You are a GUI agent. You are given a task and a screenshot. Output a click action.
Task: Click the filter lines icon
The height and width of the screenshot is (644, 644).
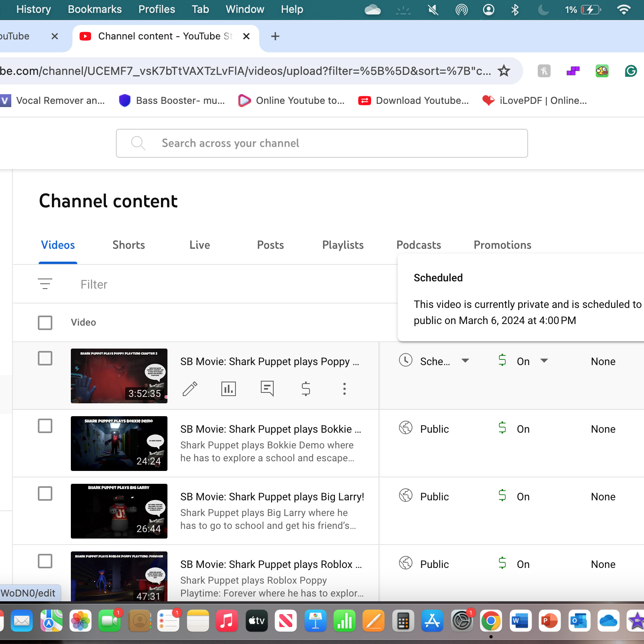45,284
